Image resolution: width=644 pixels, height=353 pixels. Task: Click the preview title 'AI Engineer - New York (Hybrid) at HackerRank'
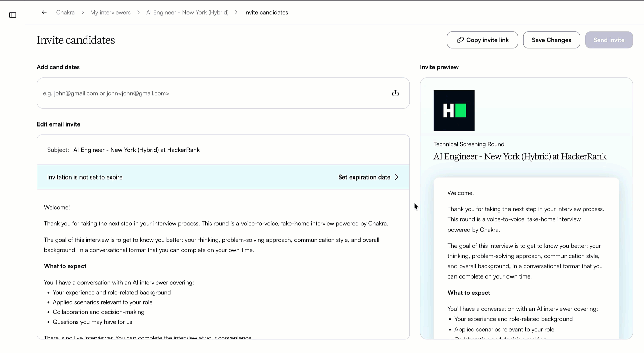coord(520,157)
